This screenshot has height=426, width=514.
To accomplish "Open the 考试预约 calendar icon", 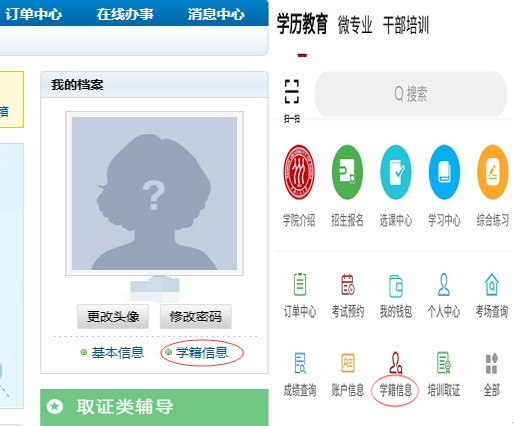I will 348,284.
